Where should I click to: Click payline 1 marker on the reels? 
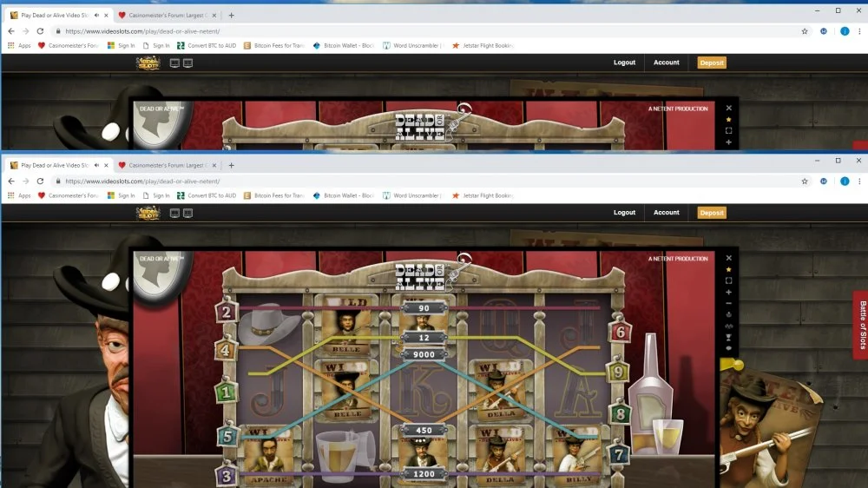pos(226,392)
